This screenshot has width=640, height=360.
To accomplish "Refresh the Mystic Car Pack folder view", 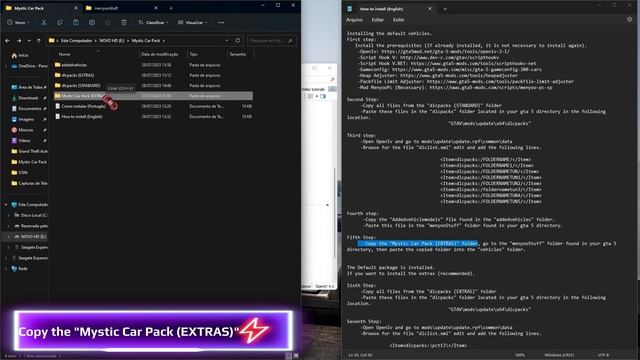I will [238, 40].
